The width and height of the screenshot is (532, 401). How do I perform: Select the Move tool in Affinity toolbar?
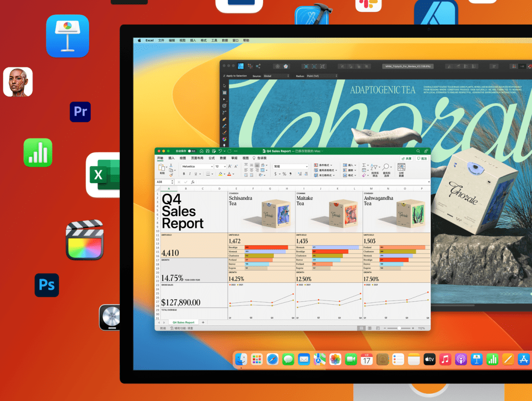tap(224, 86)
